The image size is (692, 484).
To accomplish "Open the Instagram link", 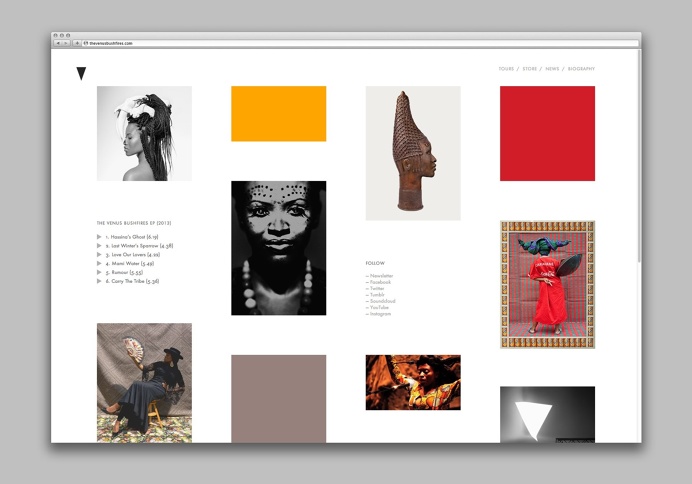I will [379, 314].
